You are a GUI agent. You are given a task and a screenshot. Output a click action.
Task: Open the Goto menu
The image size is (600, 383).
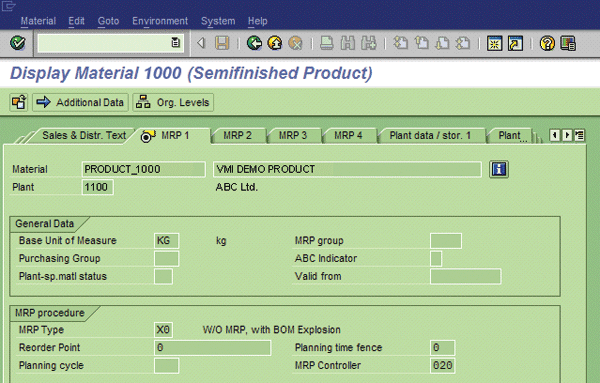[x=108, y=21]
